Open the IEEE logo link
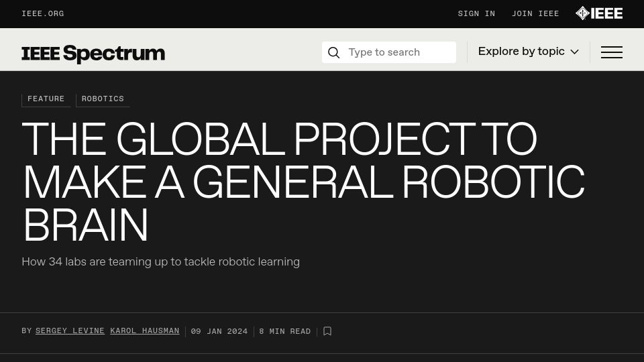Screen dimensions: 644x362 (599, 13)
